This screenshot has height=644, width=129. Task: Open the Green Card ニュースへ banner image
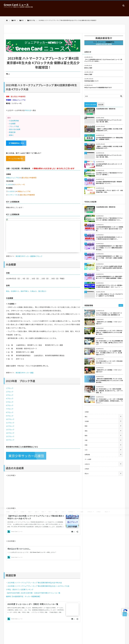click(43, 46)
